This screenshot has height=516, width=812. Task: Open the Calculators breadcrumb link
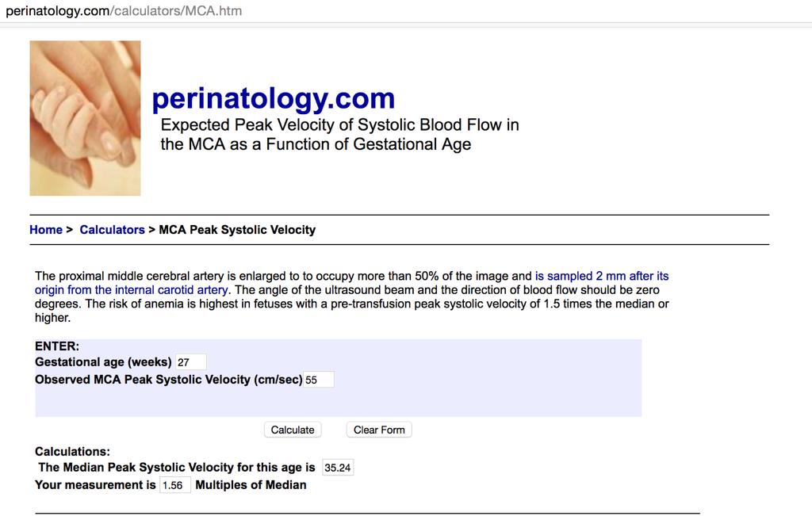[x=112, y=230]
